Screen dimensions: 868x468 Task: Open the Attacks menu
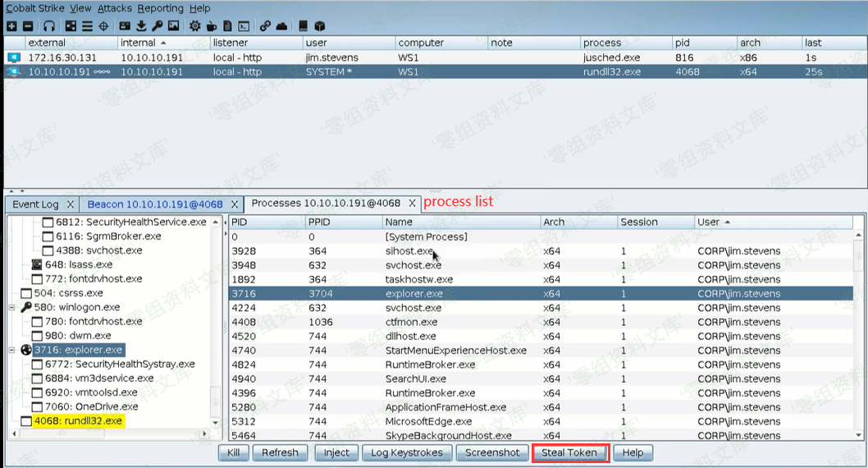point(114,8)
